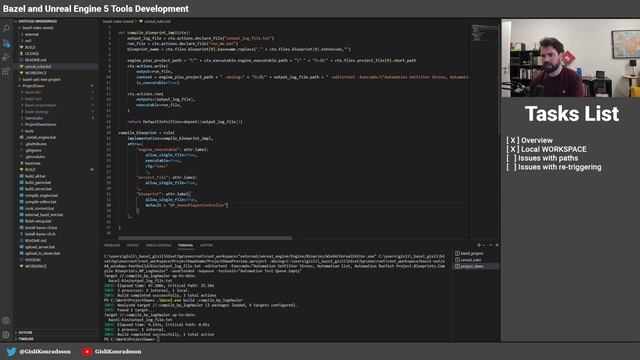Click the 'Issues with re-triggering' task
Screen dimensions: 640x360
553,167
